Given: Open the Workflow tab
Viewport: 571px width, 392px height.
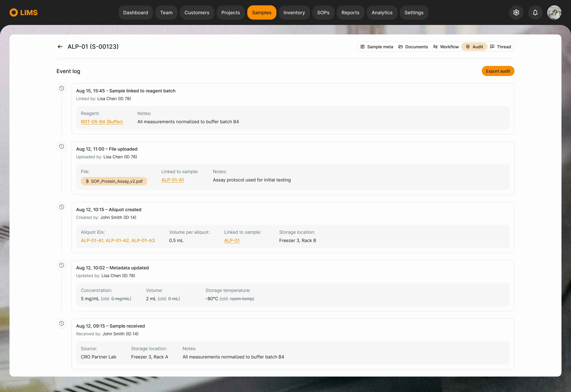Looking at the screenshot, I should tap(446, 47).
